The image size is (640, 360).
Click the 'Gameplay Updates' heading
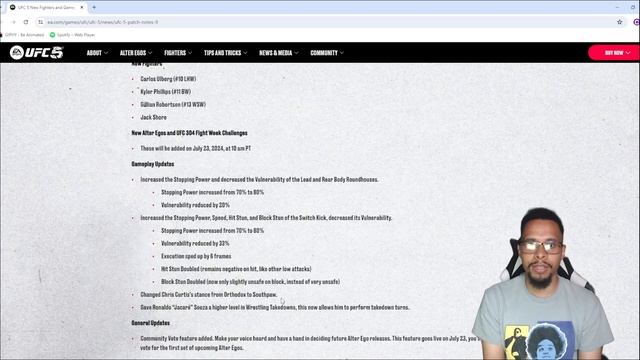pyautogui.click(x=153, y=164)
